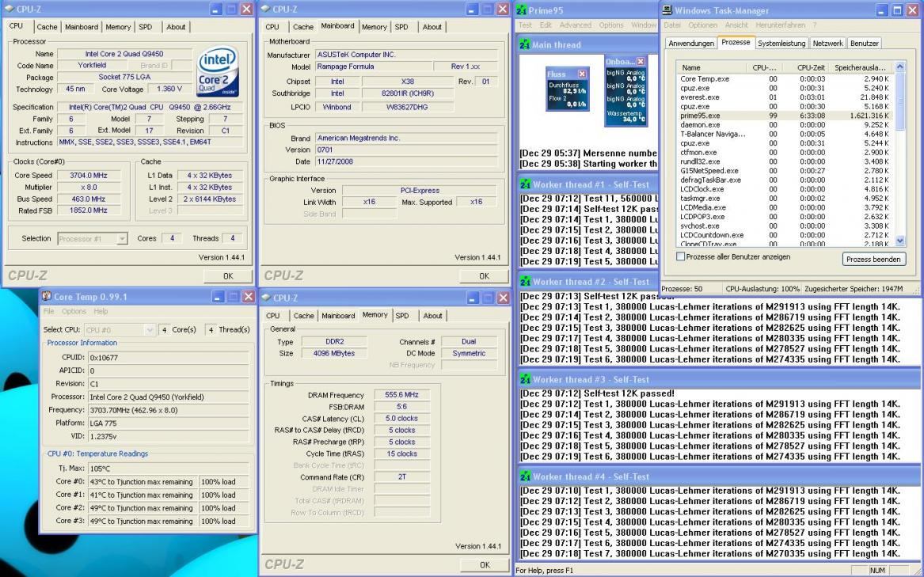Close the Fluss flow widget
The height and width of the screenshot is (577, 924).
(582, 74)
